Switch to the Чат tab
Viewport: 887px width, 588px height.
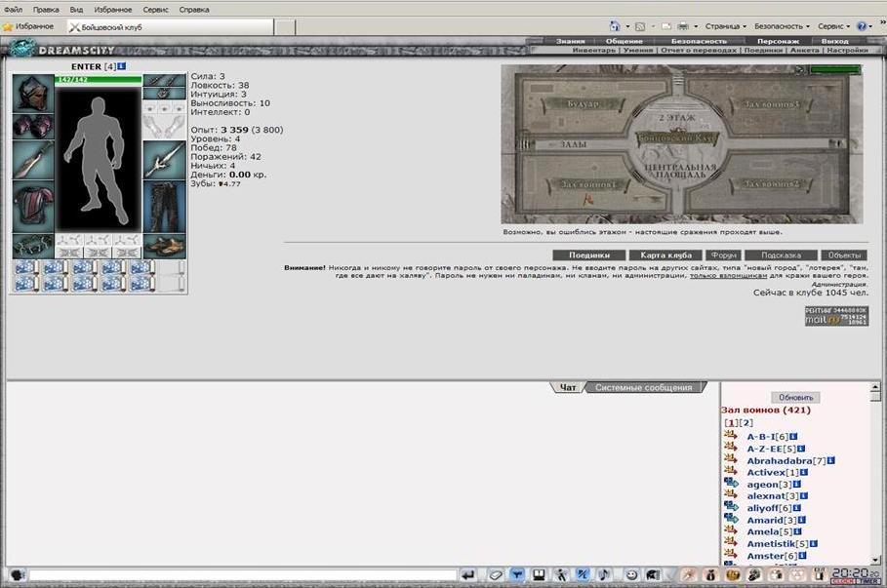tap(567, 387)
